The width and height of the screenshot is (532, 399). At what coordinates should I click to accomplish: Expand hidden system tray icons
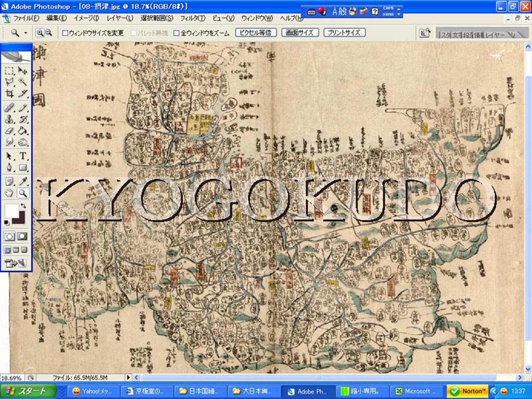click(494, 391)
